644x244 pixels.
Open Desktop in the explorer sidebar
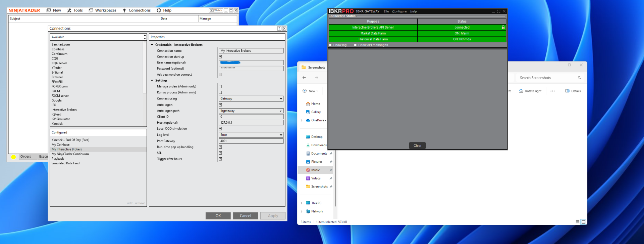(x=314, y=137)
